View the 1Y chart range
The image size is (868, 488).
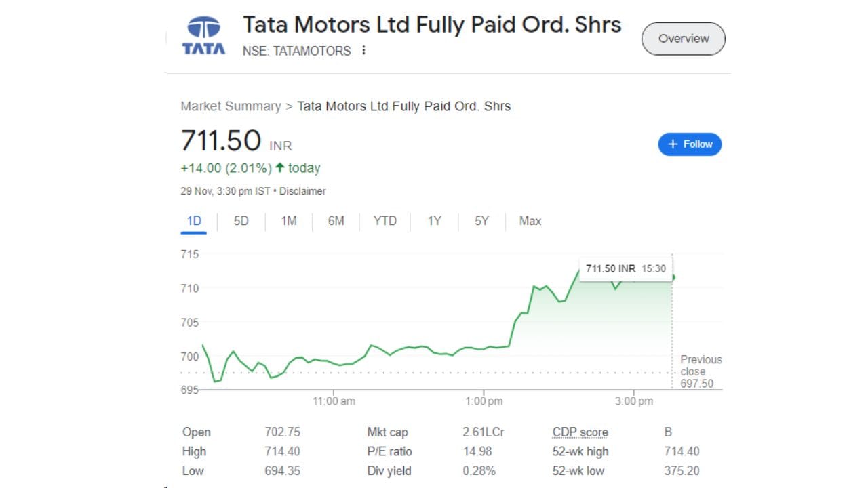(434, 221)
